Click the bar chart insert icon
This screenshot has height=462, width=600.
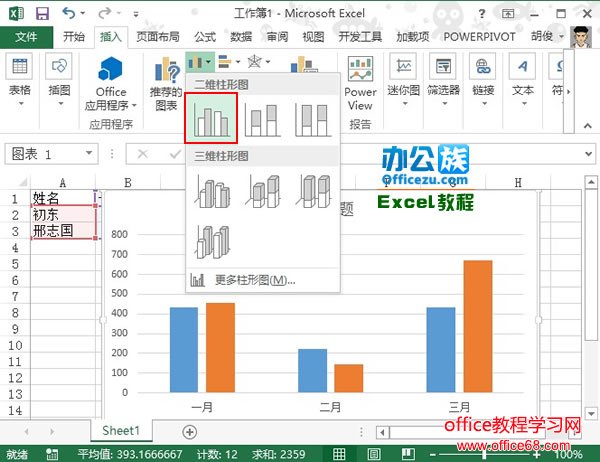click(225, 62)
